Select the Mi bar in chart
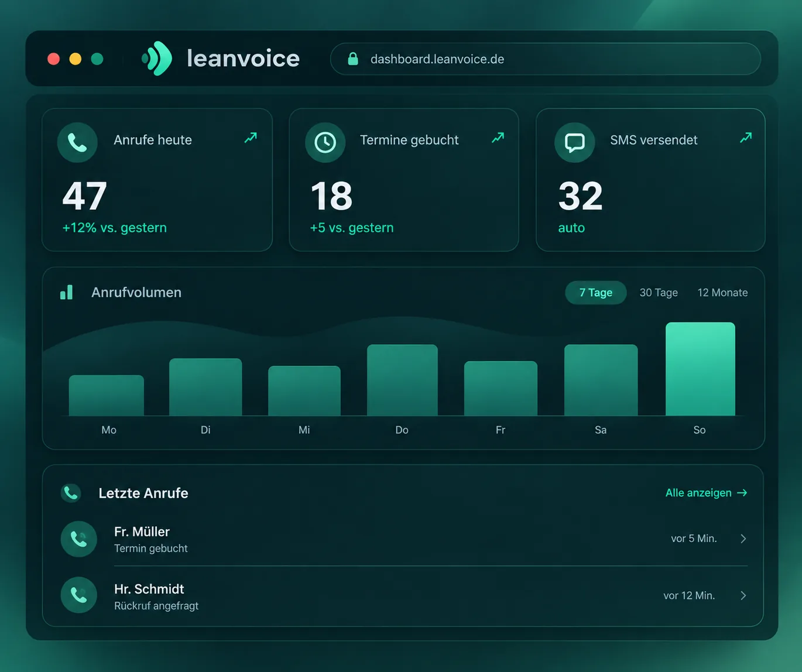This screenshot has height=672, width=802. [x=304, y=391]
